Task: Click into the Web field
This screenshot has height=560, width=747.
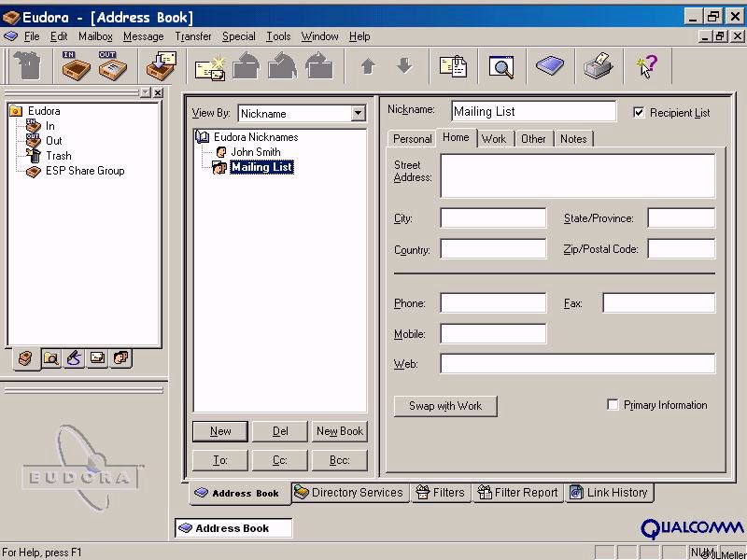Action: 578,364
